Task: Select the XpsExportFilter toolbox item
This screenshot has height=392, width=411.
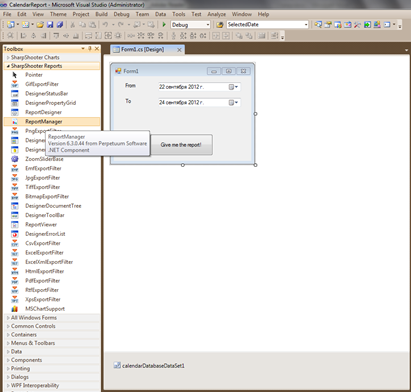Action: tap(52, 299)
